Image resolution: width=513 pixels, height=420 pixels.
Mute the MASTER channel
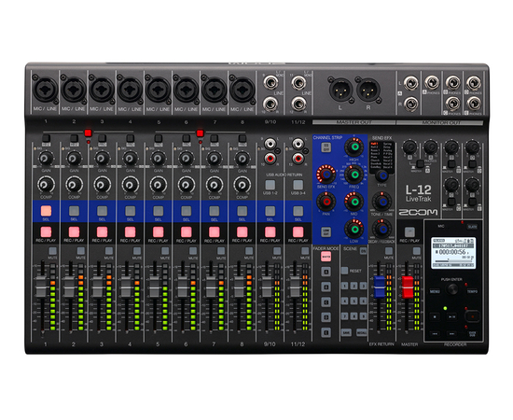417,251
